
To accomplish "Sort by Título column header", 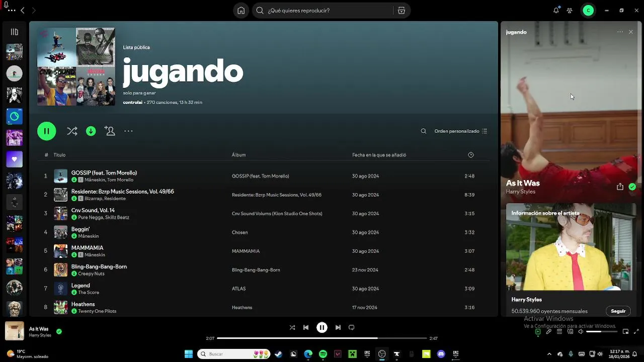I will point(59,155).
